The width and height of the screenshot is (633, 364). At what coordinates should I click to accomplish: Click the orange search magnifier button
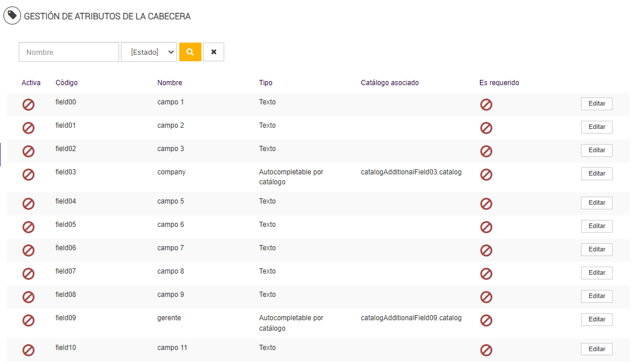[x=190, y=52]
